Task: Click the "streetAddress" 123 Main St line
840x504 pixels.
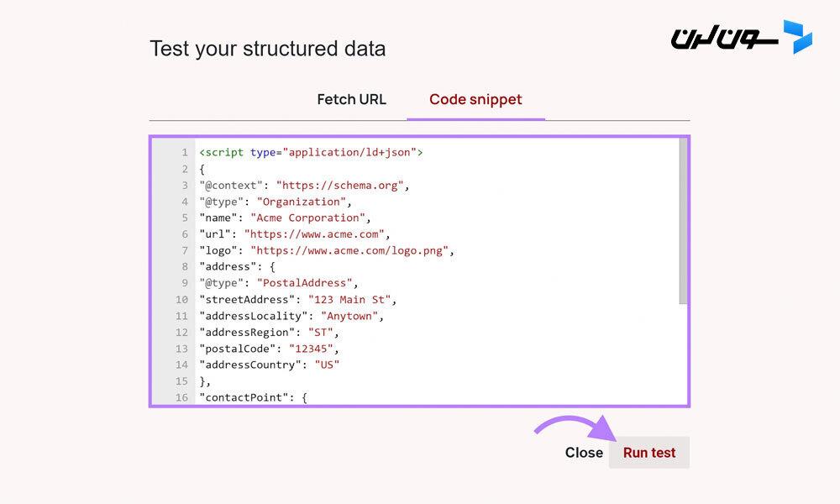Action: 298,300
